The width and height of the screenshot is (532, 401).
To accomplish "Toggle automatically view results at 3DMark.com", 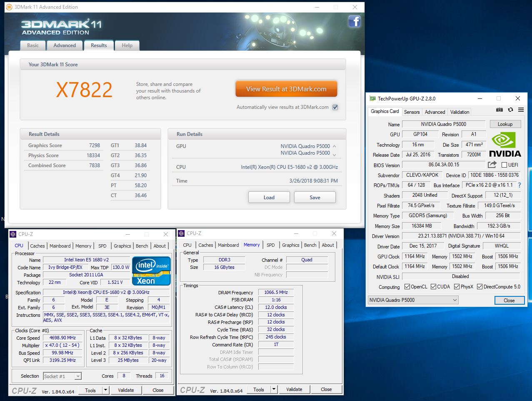I will pyautogui.click(x=335, y=107).
